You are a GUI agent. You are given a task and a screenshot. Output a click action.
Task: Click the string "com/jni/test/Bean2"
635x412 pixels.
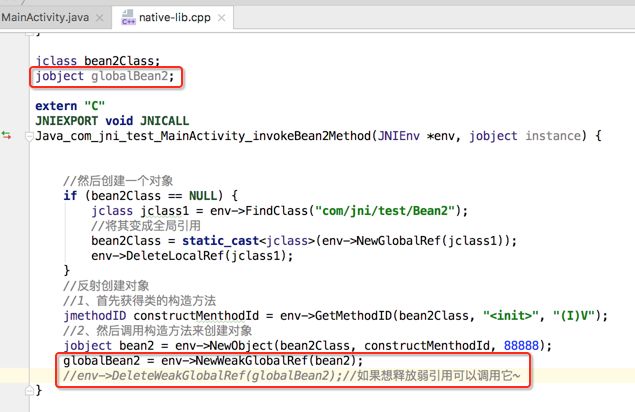click(x=386, y=211)
